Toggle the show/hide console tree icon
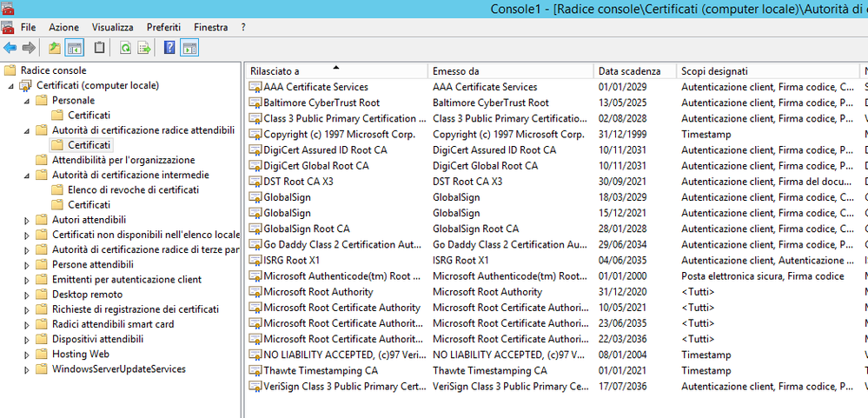This screenshot has height=418, width=868. click(x=74, y=48)
